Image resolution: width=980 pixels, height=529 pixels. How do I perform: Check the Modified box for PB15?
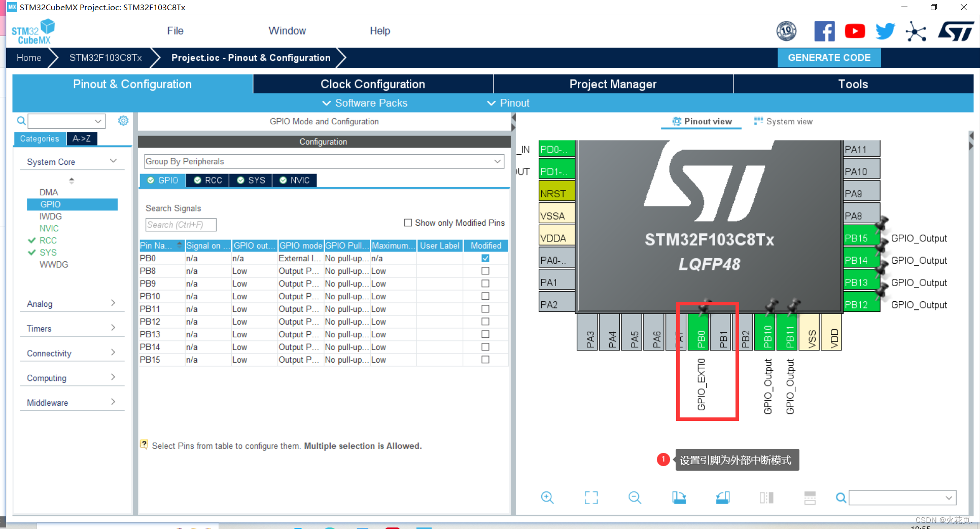point(485,360)
